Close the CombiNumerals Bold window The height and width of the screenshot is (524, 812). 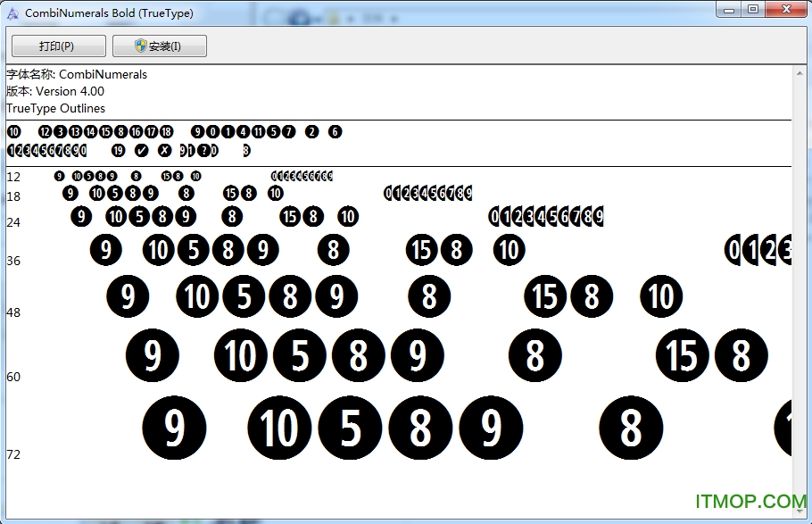[785, 10]
